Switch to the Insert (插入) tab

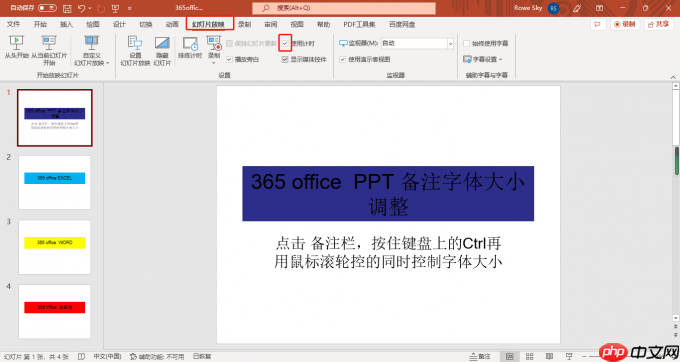point(66,24)
